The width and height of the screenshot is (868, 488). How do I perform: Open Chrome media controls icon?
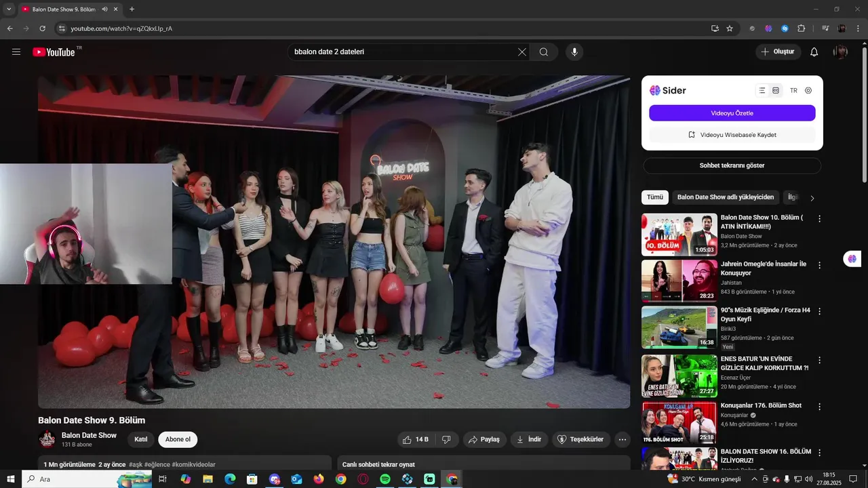tap(825, 28)
